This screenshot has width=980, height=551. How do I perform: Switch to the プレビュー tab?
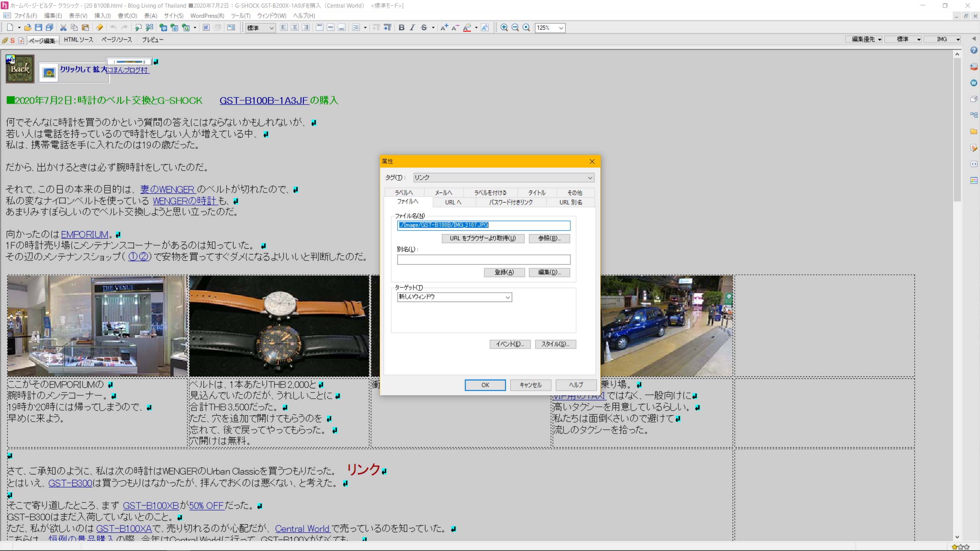coord(152,40)
